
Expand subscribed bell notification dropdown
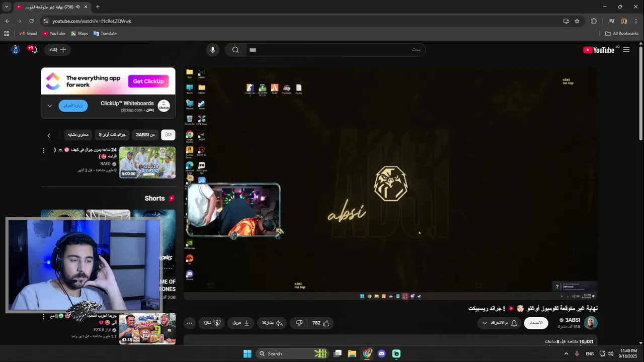tap(499, 323)
